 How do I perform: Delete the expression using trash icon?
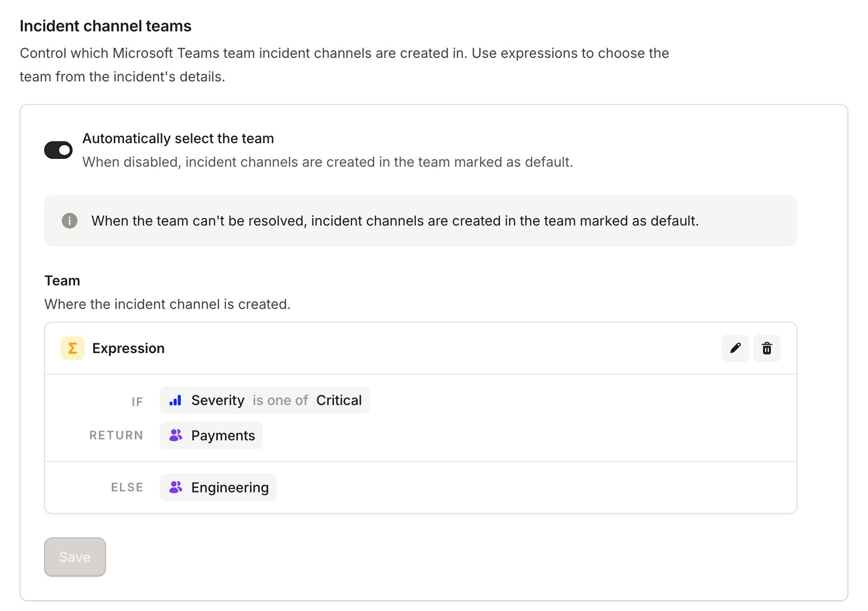click(x=766, y=348)
